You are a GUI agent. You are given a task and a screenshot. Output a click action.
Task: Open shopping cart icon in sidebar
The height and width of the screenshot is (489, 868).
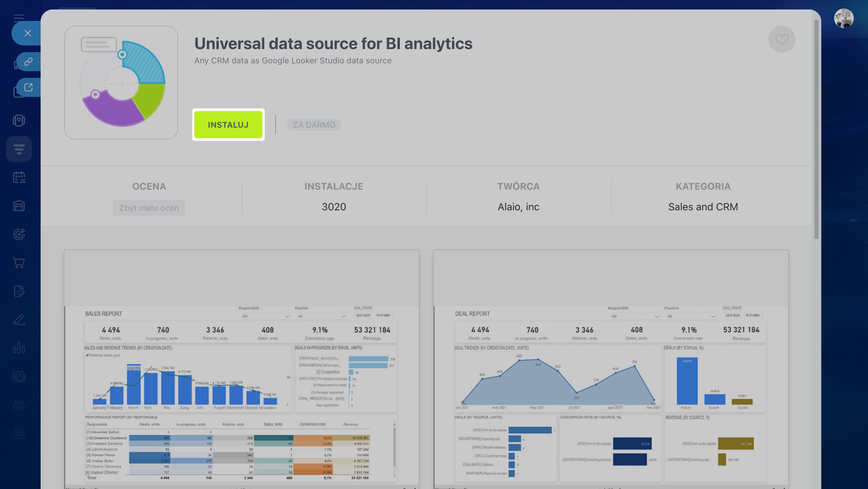coord(19,263)
